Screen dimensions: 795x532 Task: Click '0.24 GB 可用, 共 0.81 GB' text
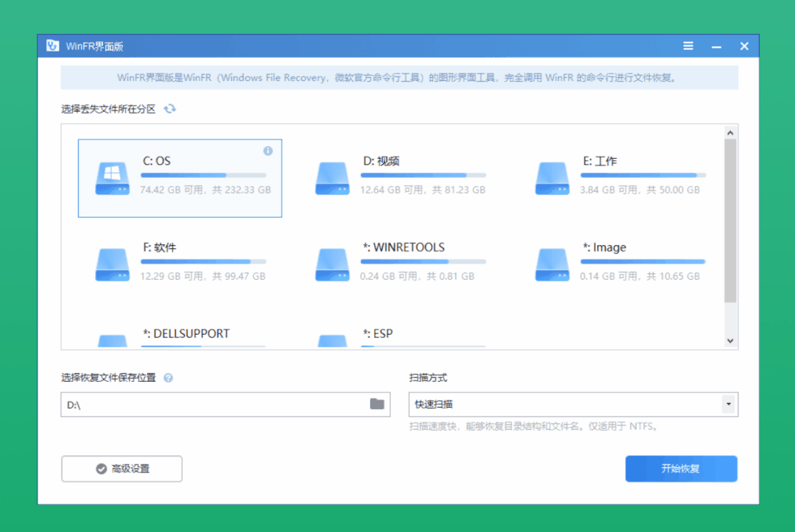pyautogui.click(x=417, y=276)
